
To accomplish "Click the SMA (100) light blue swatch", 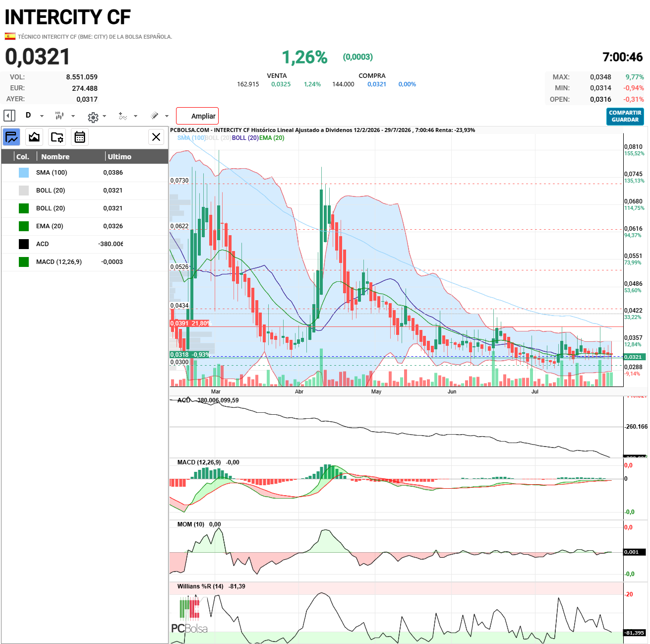I will coord(24,173).
